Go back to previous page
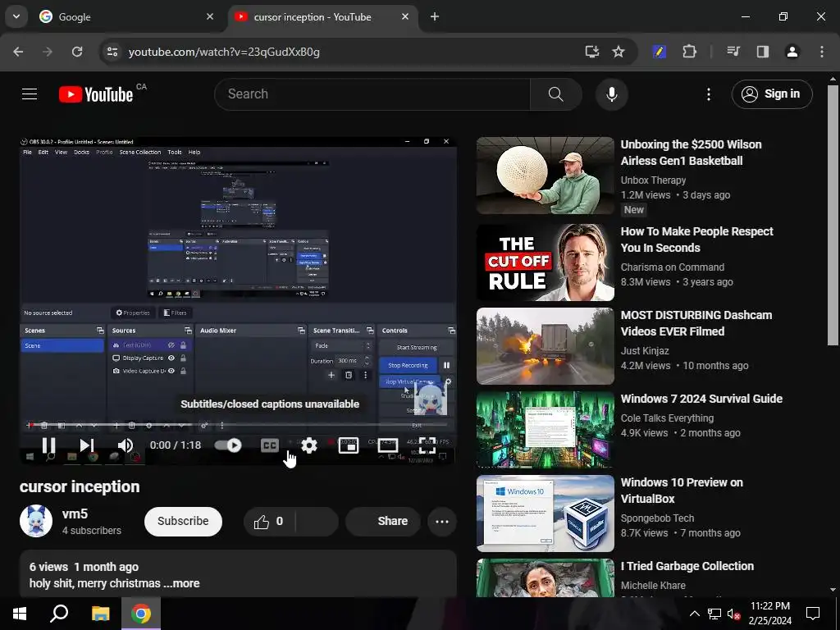This screenshot has height=630, width=840. tap(18, 52)
